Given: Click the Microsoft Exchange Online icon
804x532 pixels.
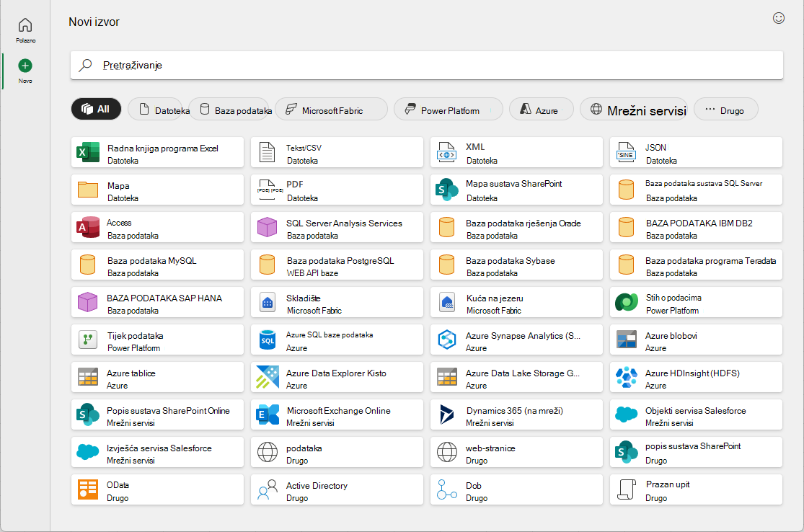Looking at the screenshot, I should (x=267, y=414).
